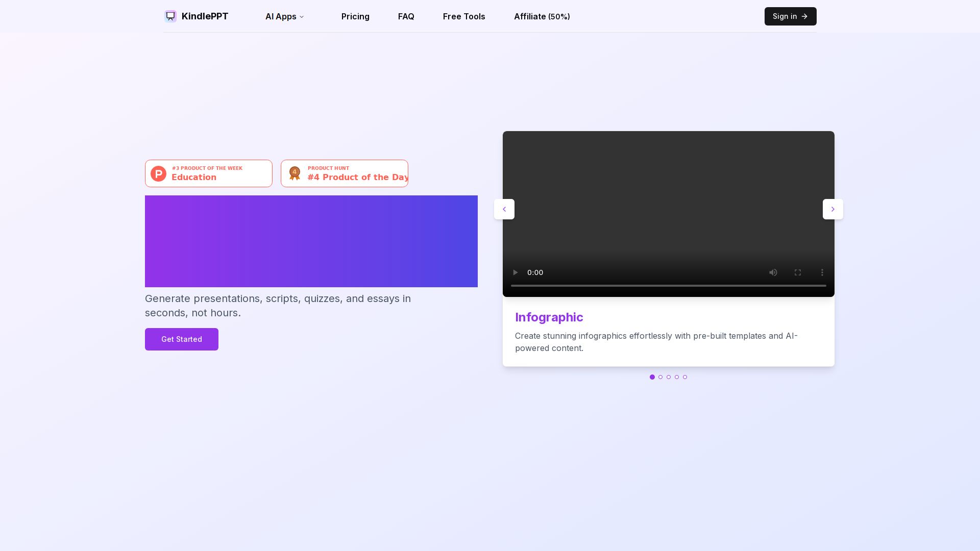
Task: Select the third carousel indicator dot
Action: pyautogui.click(x=669, y=377)
